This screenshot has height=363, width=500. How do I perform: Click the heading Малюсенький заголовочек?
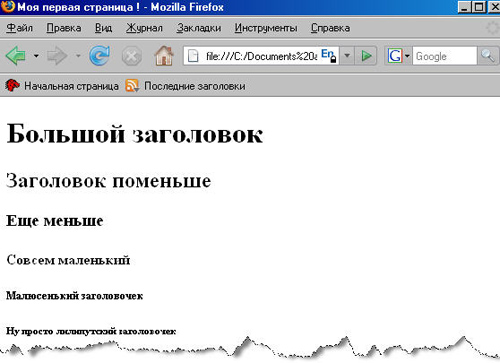point(75,296)
